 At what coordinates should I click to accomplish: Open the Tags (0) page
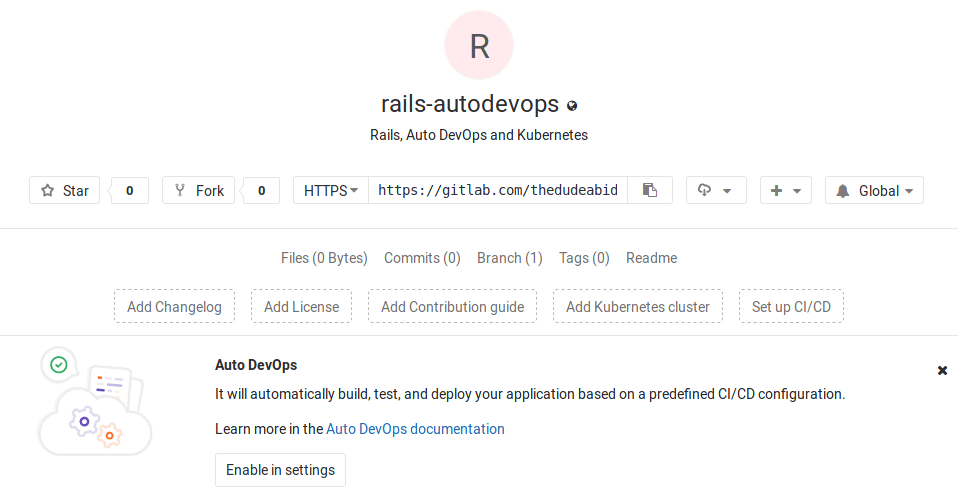(x=584, y=258)
